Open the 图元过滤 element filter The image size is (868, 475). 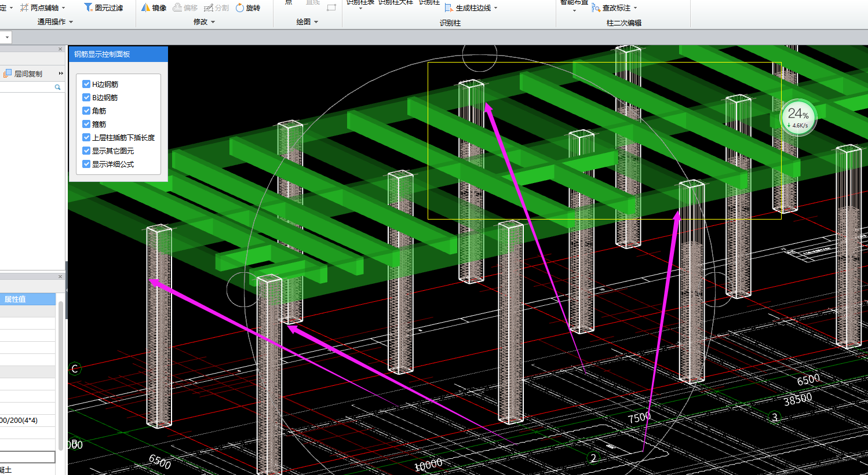point(104,8)
